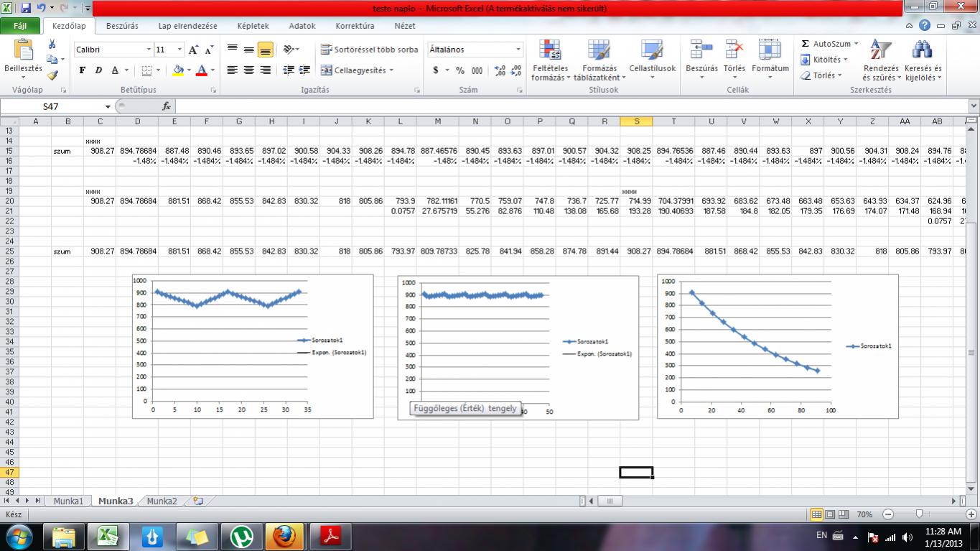Switch to the Beszúrás ribbon tab
980x551 pixels.
(122, 26)
